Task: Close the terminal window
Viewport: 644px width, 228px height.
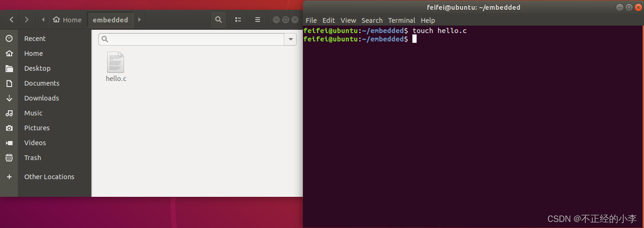Action: click(637, 7)
